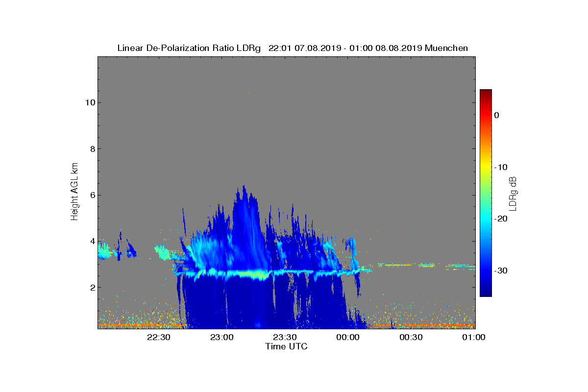
Task: Click the LDRg color scale bar
Action: point(486,193)
